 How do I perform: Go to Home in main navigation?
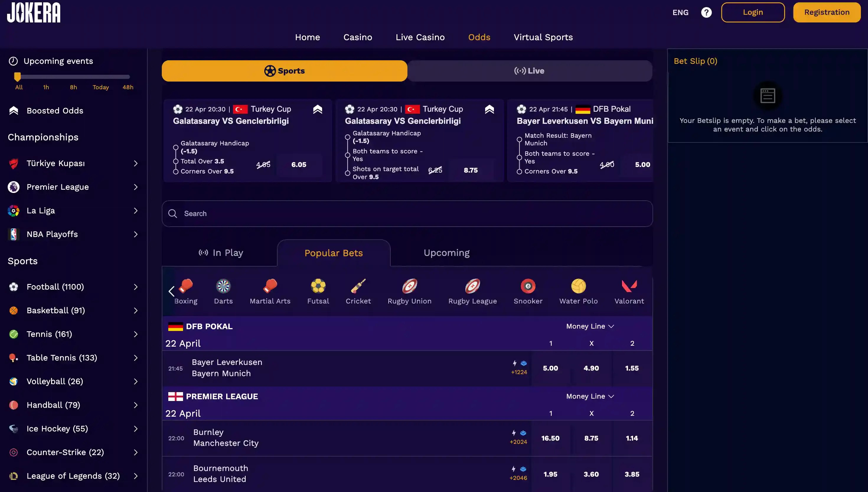[307, 37]
